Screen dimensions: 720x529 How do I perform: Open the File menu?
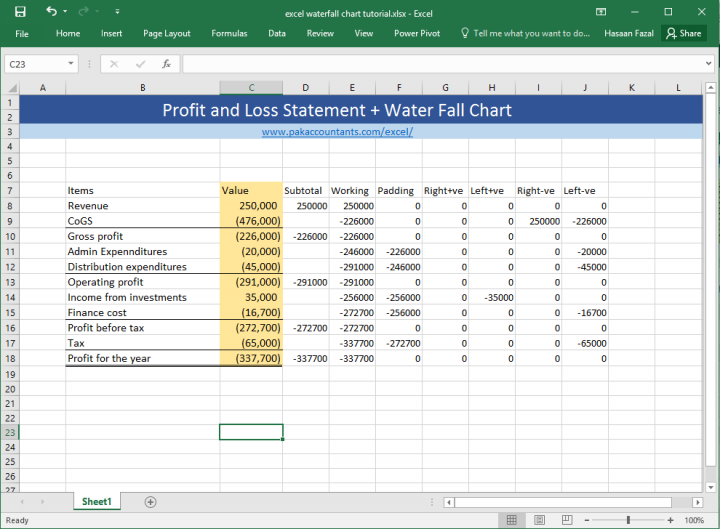[x=22, y=34]
